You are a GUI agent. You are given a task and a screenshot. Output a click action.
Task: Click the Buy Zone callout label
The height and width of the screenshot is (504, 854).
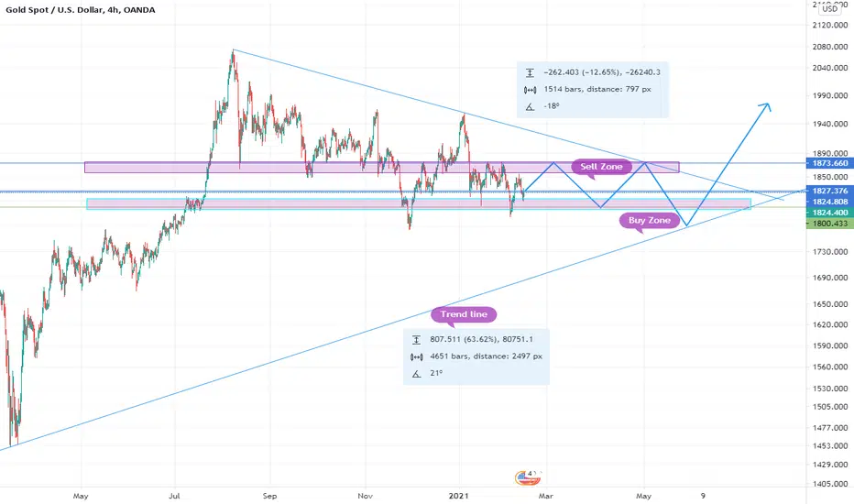click(650, 220)
